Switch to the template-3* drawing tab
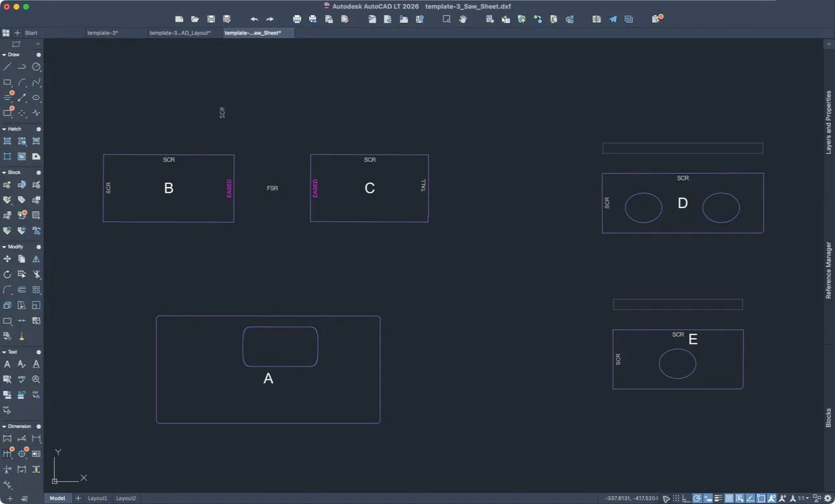The height and width of the screenshot is (504, 835). pyautogui.click(x=103, y=33)
